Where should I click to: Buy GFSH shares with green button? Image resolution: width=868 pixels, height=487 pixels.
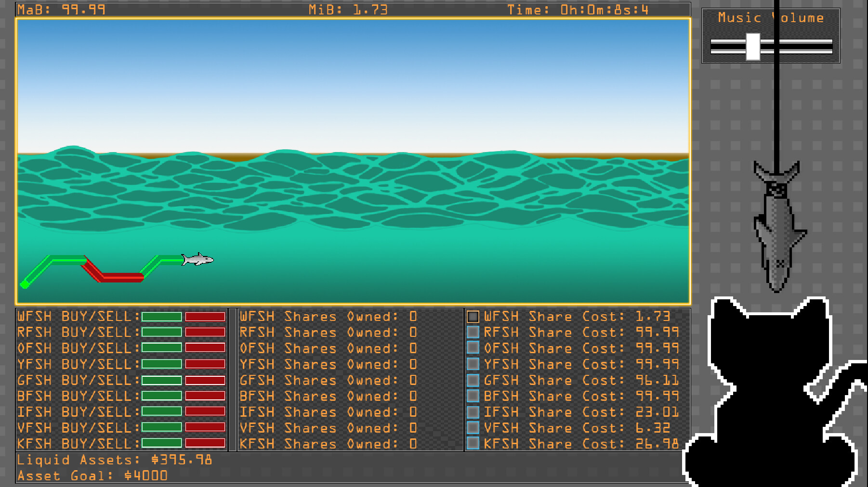click(161, 380)
